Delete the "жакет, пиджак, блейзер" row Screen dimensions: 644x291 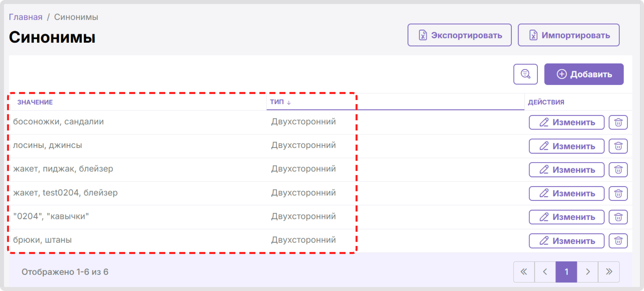coord(618,170)
